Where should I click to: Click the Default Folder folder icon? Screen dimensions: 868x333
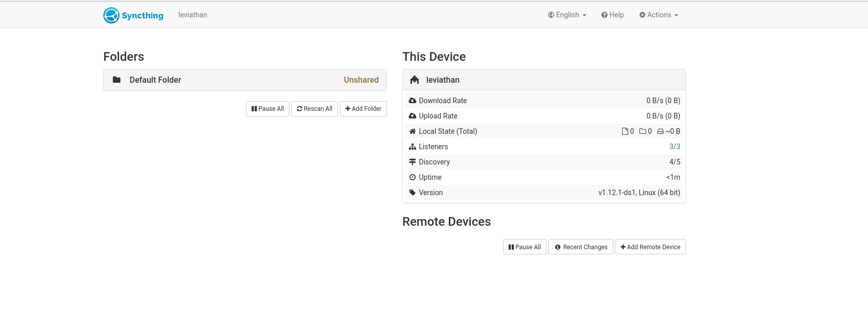click(x=117, y=80)
